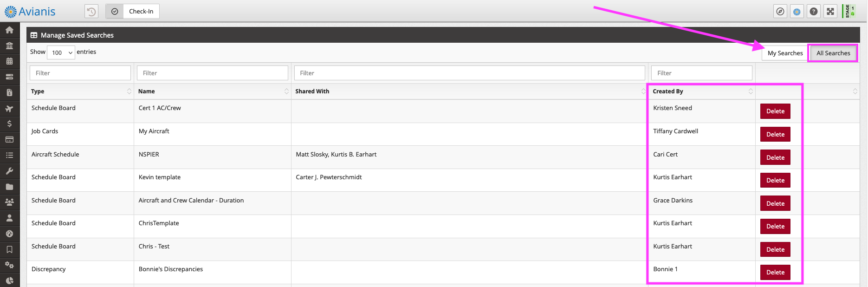Click the Created By filter field
The image size is (868, 287).
click(702, 73)
